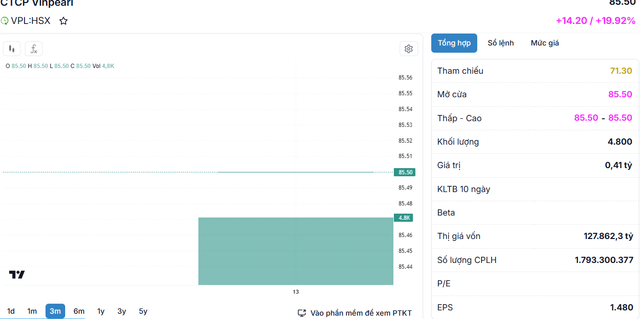This screenshot has height=319, width=644.
Task: Open chart settings gear icon
Action: click(x=409, y=48)
